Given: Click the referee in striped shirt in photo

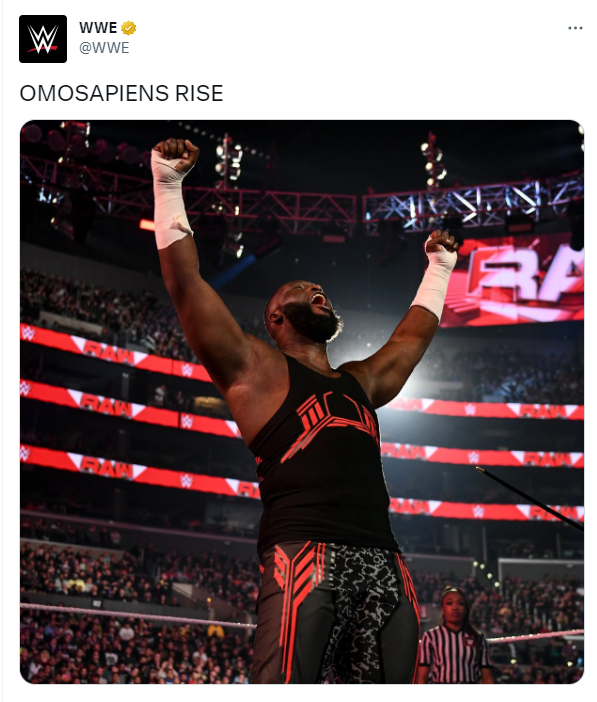Looking at the screenshot, I should [454, 637].
